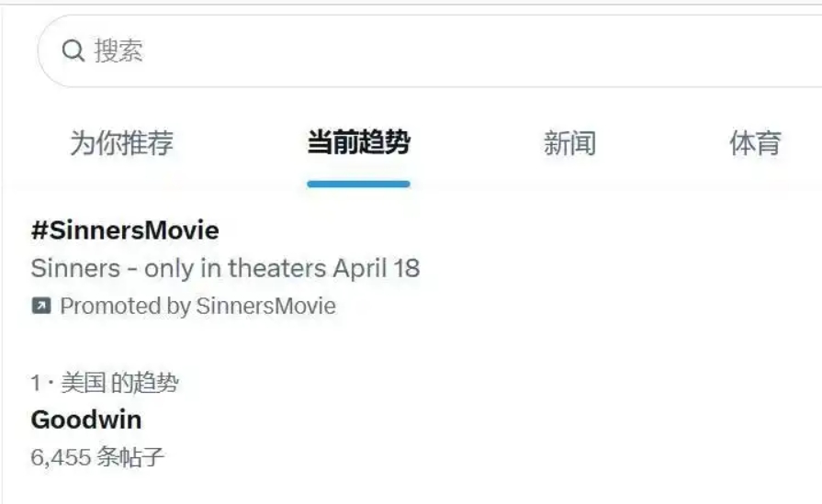Click the number 1 trend rank
Image resolution: width=822 pixels, height=504 pixels.
click(35, 383)
